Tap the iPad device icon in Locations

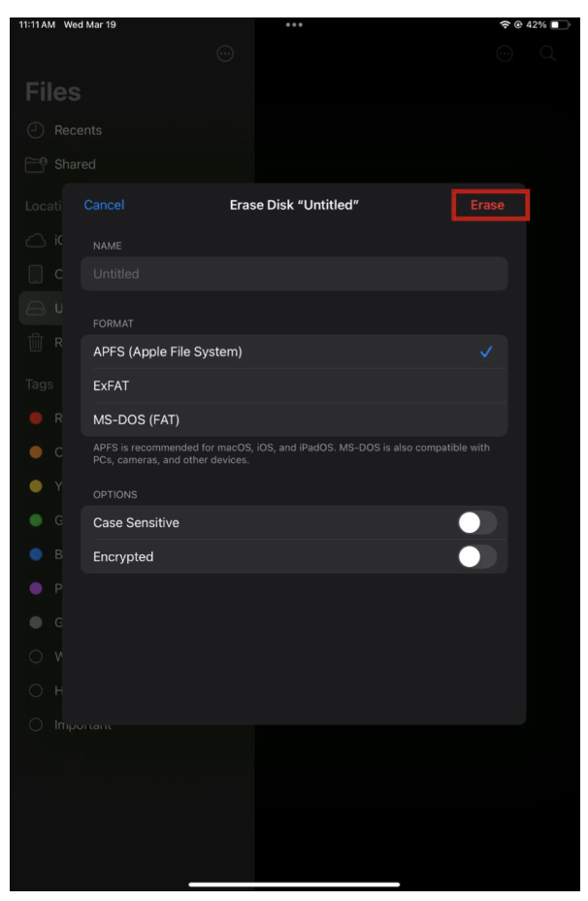click(36, 275)
